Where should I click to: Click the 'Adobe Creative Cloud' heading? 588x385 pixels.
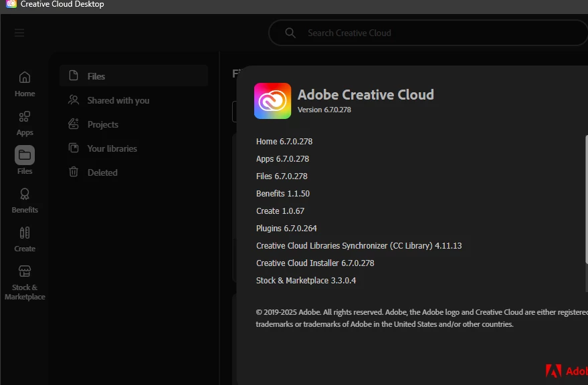point(366,94)
